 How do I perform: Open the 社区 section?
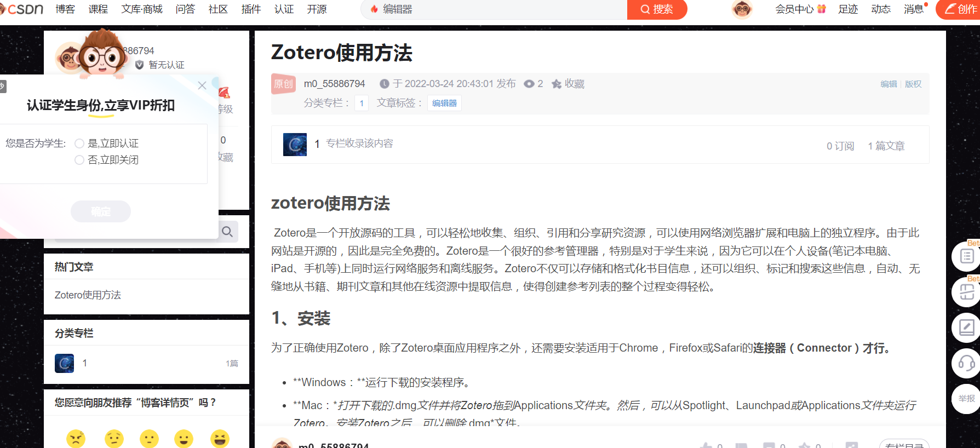coord(218,9)
